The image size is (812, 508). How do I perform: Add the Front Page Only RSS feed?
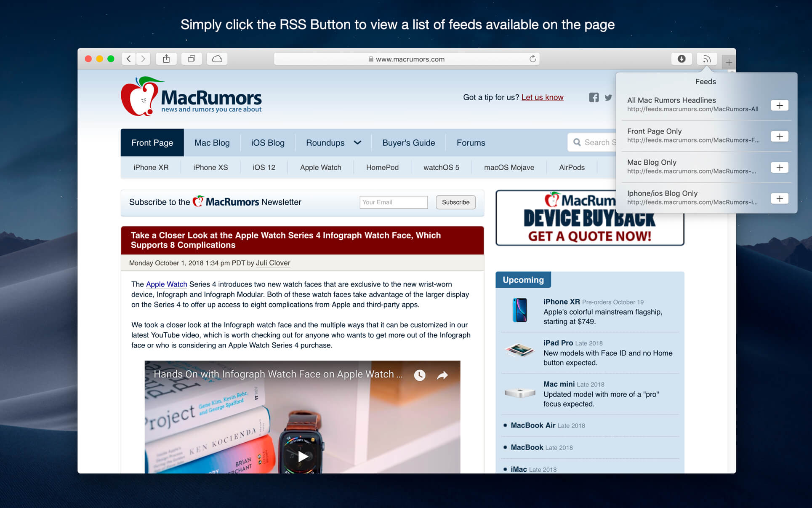point(780,136)
